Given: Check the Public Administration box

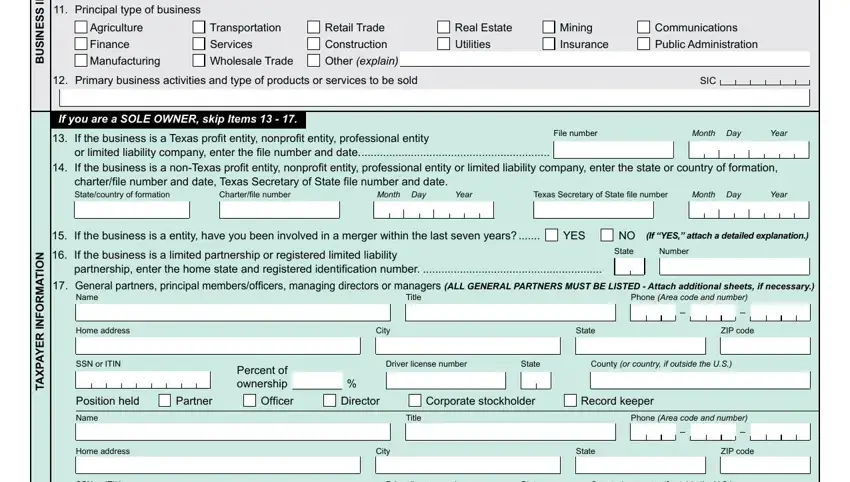Looking at the screenshot, I should coord(643,44).
